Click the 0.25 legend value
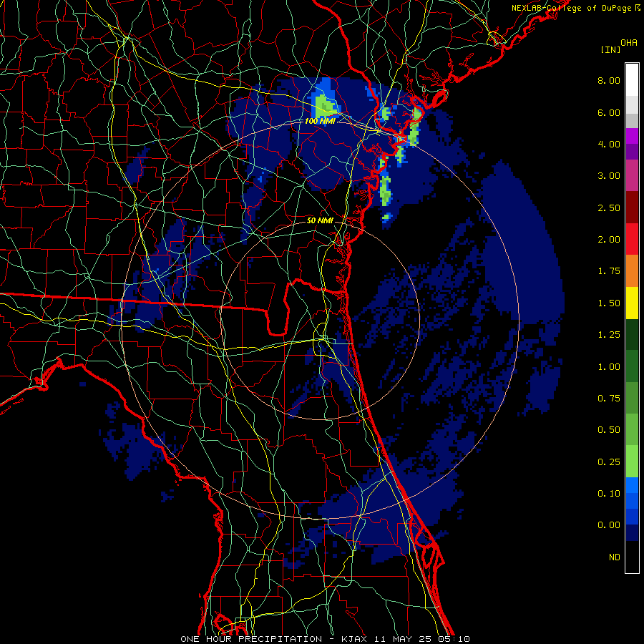 click(609, 462)
